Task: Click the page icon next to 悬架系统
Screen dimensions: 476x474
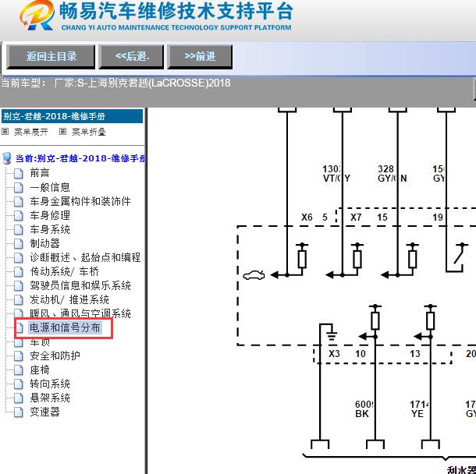Action: [19, 398]
